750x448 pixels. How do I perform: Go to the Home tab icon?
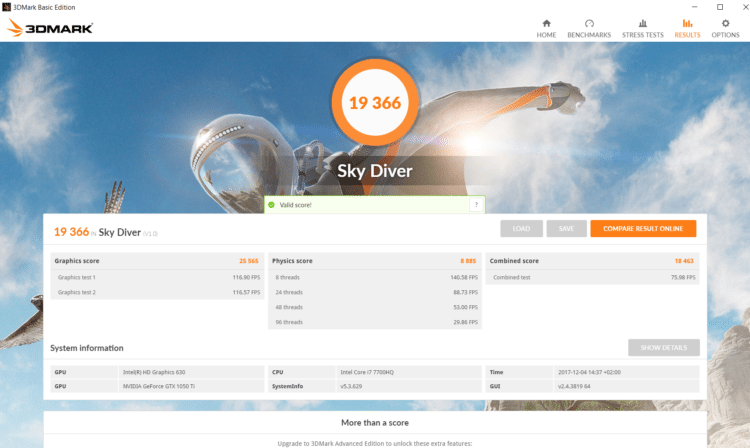click(x=546, y=23)
